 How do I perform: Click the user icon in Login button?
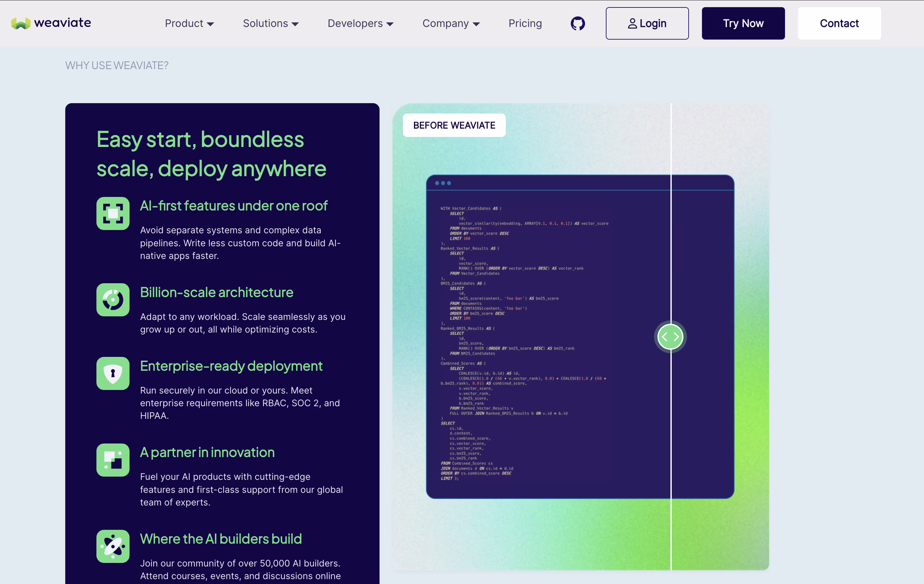click(632, 24)
